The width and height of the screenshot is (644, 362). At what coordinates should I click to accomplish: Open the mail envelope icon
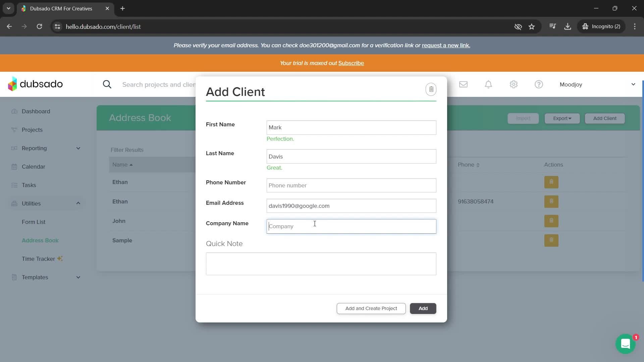tap(463, 84)
